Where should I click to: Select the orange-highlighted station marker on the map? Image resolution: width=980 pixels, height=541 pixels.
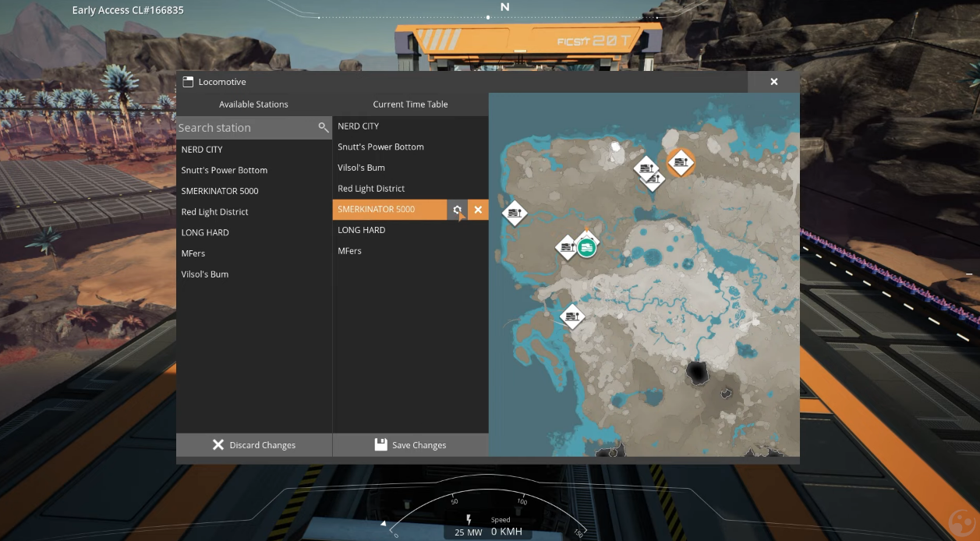681,162
